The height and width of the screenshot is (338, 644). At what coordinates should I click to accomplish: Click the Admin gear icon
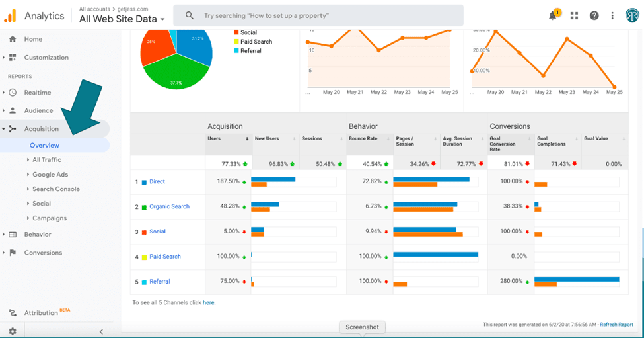pyautogui.click(x=13, y=331)
